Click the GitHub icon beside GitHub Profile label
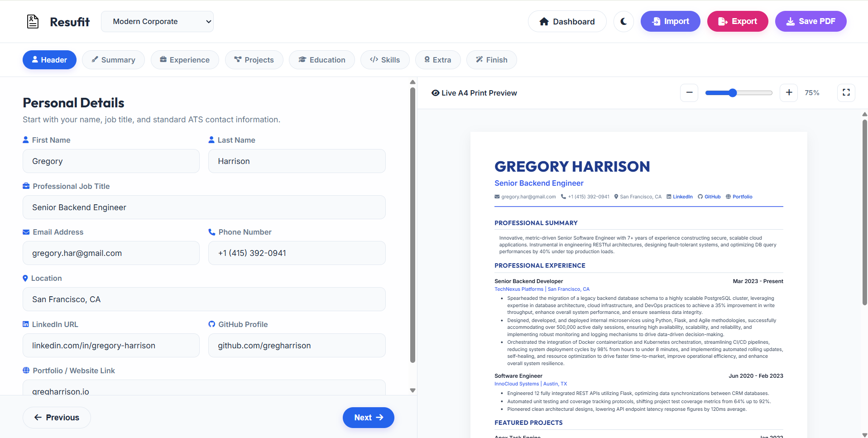Screen dimensions: 868x438 click(x=211, y=324)
